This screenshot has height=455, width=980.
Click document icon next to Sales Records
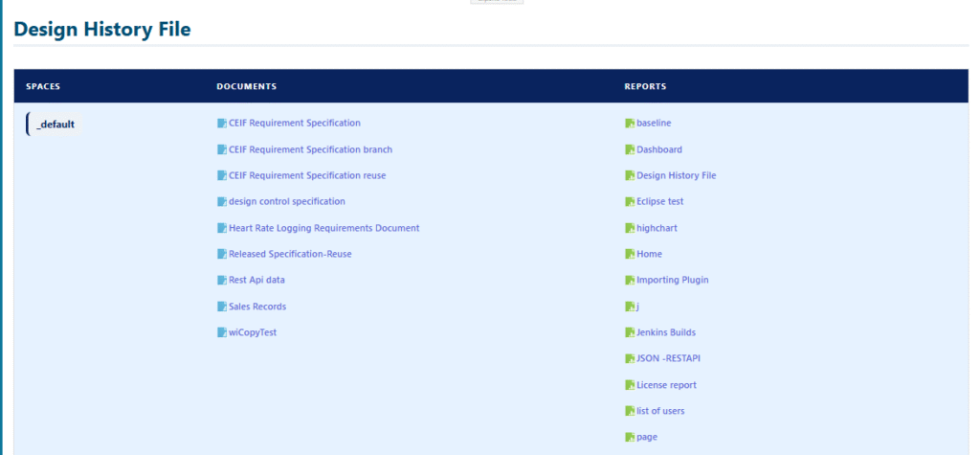[222, 307]
